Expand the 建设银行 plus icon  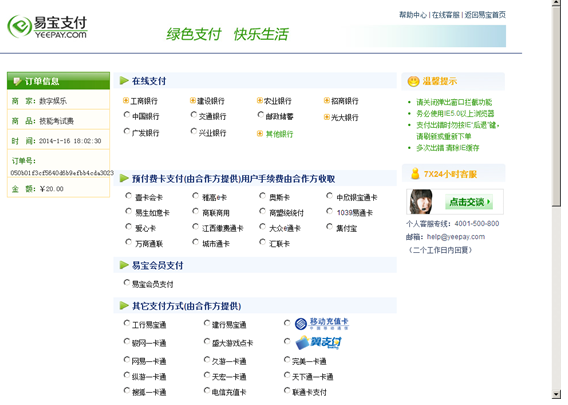[x=193, y=100]
